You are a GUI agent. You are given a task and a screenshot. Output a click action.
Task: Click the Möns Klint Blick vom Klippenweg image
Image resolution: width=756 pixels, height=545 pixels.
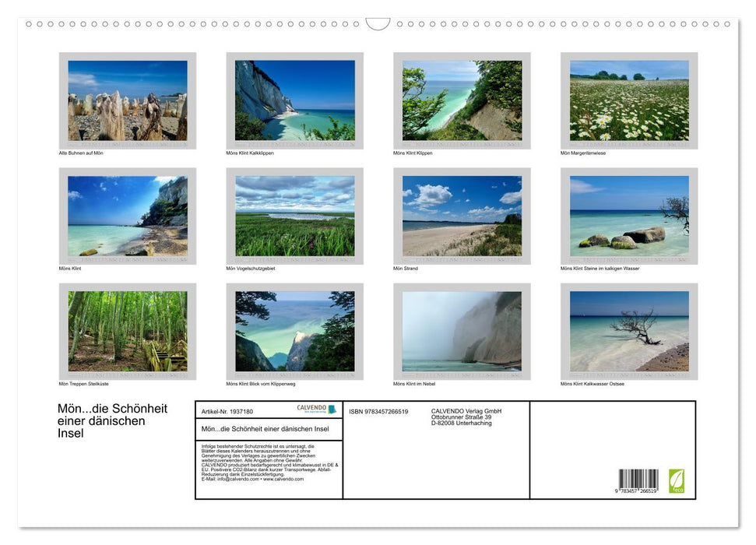point(294,331)
